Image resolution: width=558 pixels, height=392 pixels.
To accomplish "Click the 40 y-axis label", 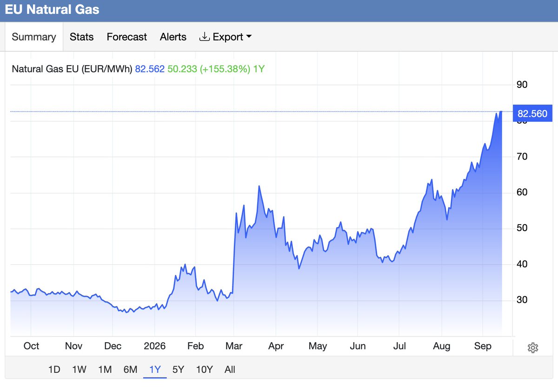I will click(x=522, y=264).
